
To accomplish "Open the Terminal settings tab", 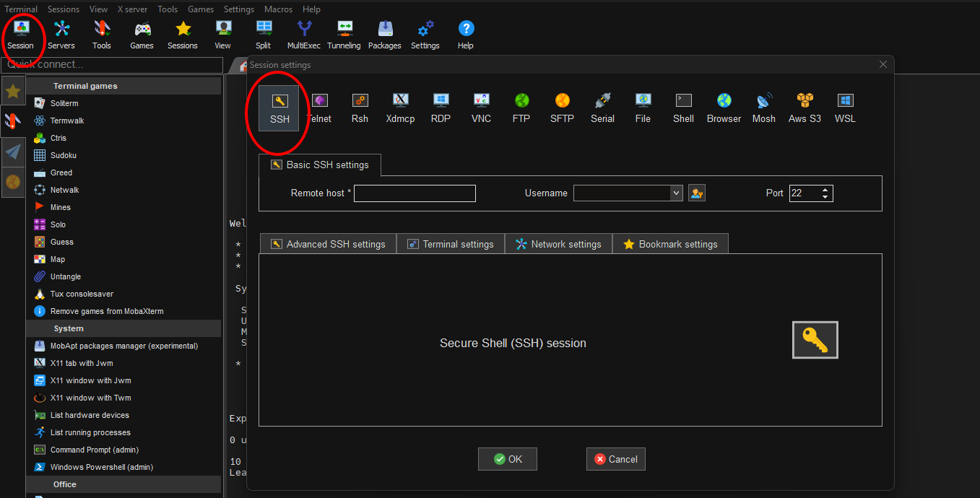I will (451, 244).
